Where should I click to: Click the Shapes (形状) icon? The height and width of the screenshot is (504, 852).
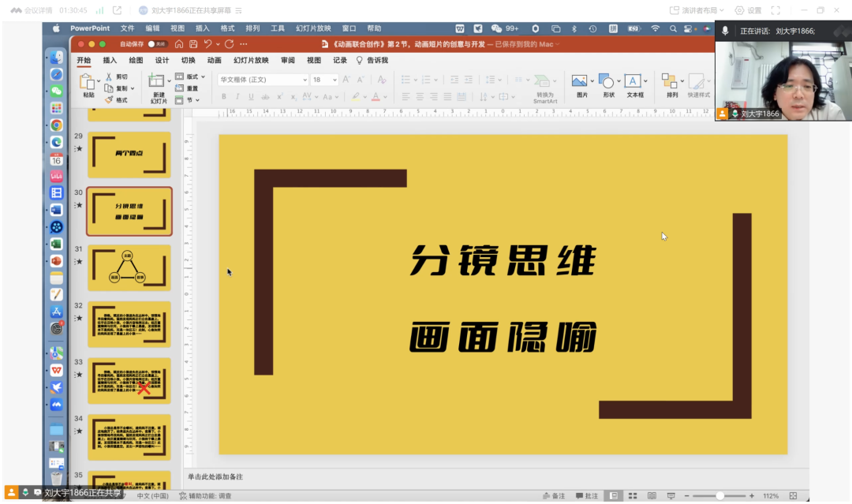click(606, 81)
